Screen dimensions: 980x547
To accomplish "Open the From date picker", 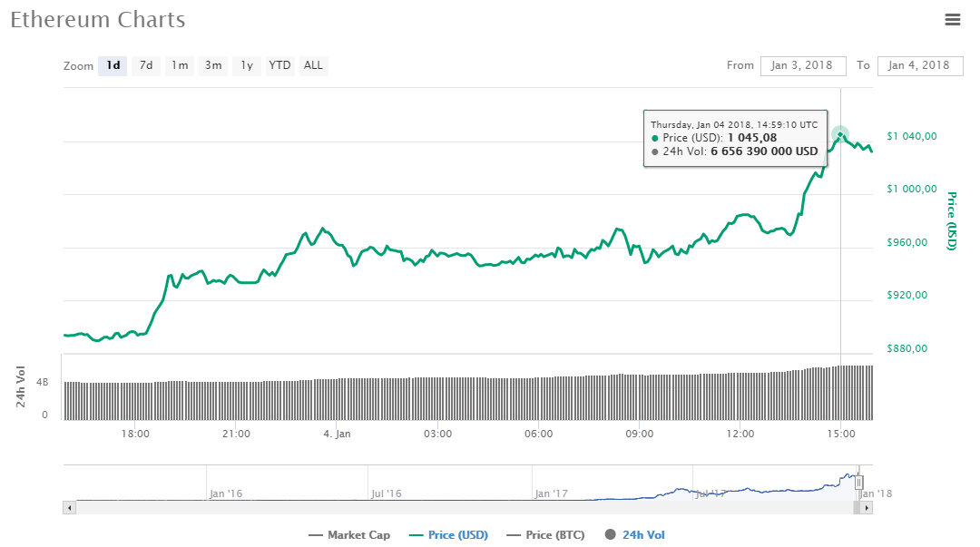I will [x=802, y=65].
